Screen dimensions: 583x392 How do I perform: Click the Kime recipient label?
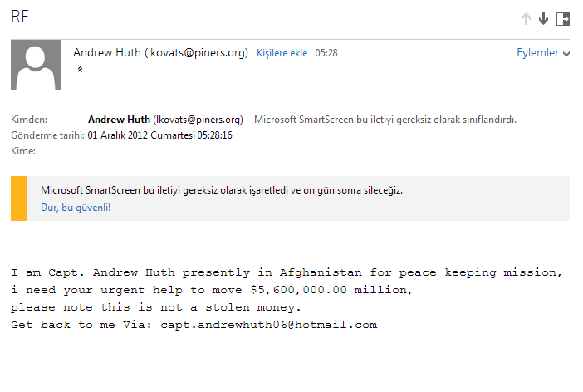[23, 151]
